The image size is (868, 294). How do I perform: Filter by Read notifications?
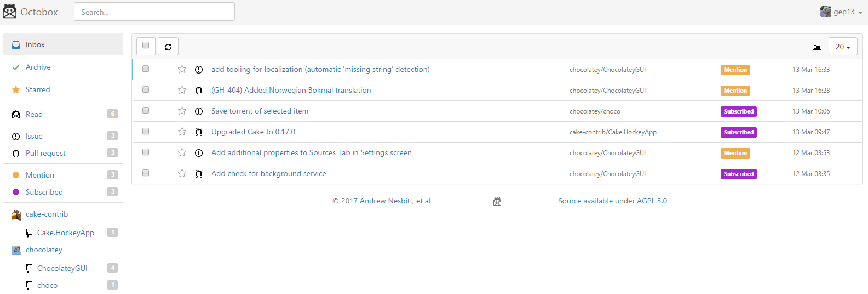point(63,114)
